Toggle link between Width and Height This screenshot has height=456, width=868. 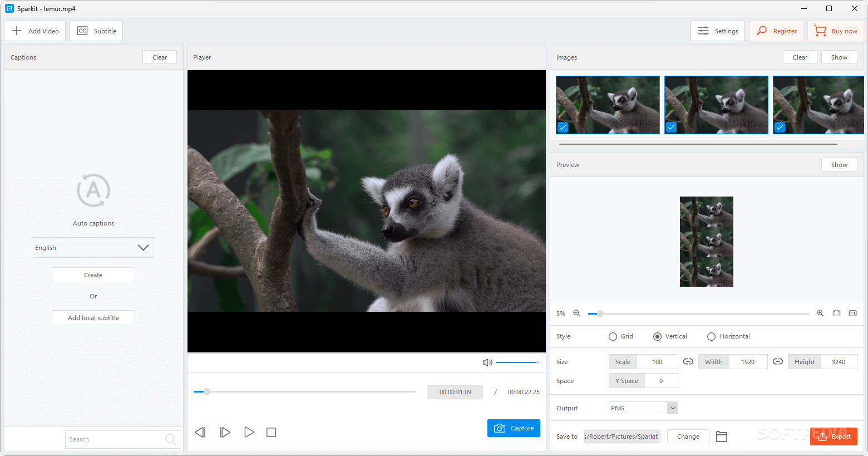coord(778,361)
